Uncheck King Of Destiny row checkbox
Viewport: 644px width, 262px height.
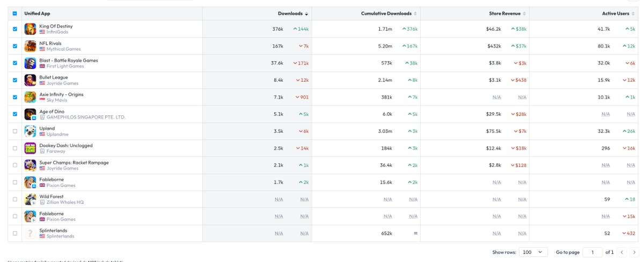click(x=15, y=29)
